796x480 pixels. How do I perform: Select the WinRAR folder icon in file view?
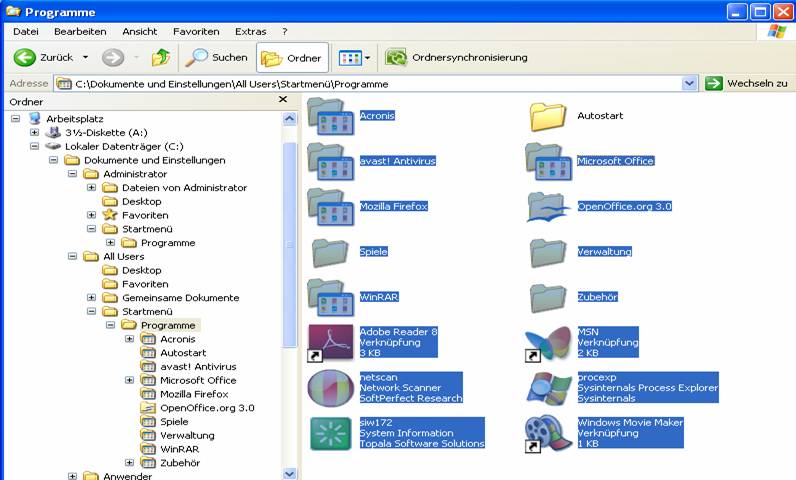pyautogui.click(x=330, y=298)
